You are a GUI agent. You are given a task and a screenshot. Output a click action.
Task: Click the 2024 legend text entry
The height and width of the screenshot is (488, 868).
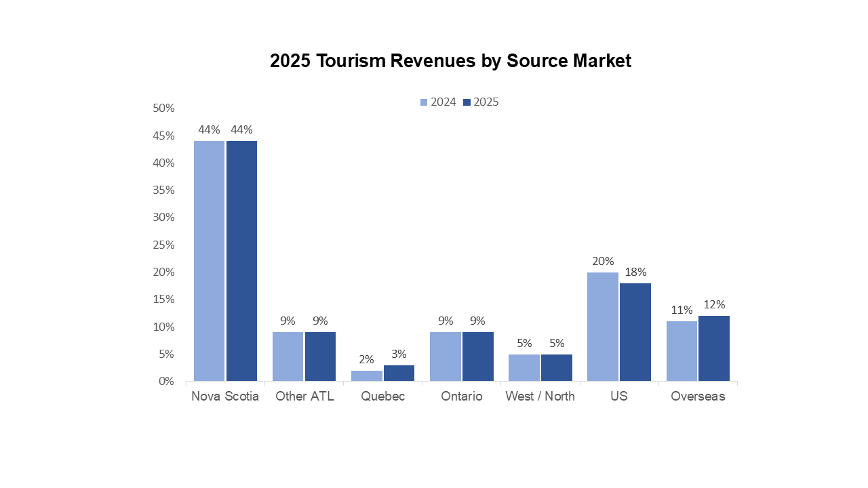441,102
